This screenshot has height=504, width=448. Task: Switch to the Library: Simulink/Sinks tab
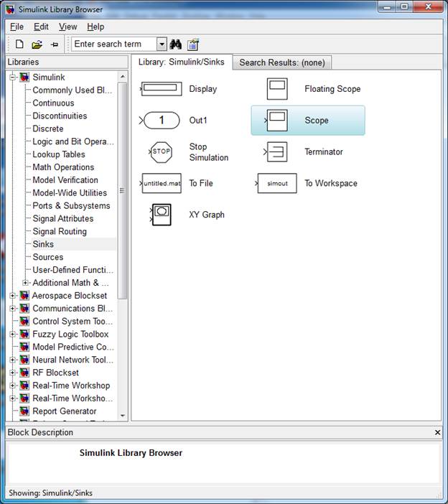(x=182, y=62)
